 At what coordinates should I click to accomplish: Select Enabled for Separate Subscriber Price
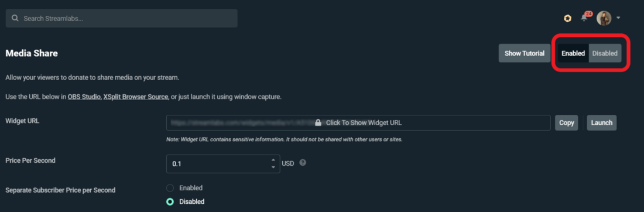coord(170,188)
